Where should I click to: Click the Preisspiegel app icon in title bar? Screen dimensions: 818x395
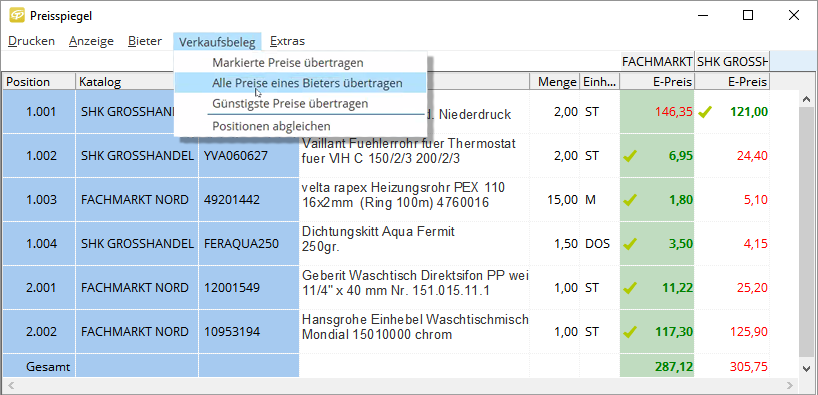click(x=17, y=16)
